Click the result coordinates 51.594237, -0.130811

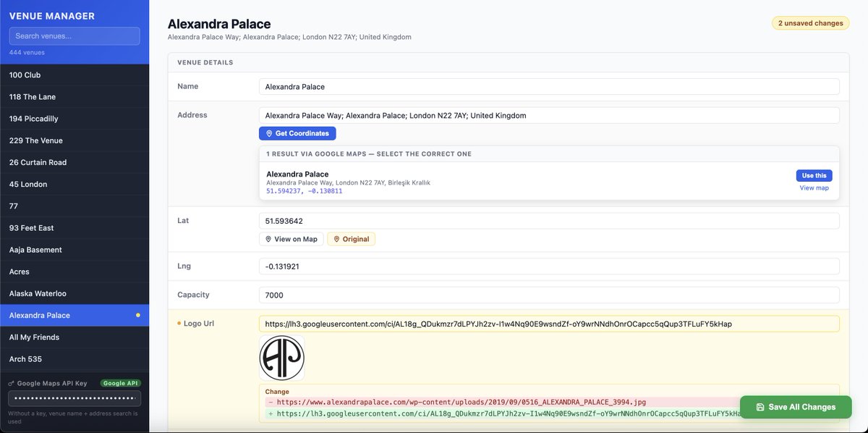tap(305, 191)
